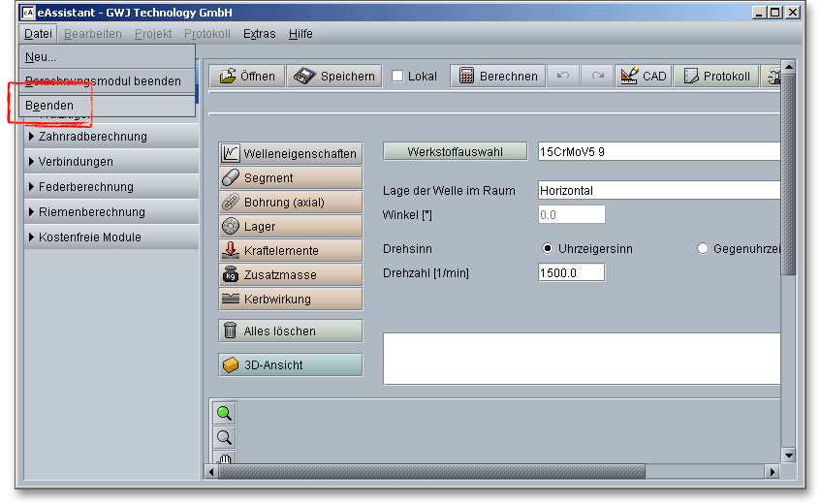Click the Welleneigenschaften button
This screenshot has width=821, height=504.
pos(291,153)
